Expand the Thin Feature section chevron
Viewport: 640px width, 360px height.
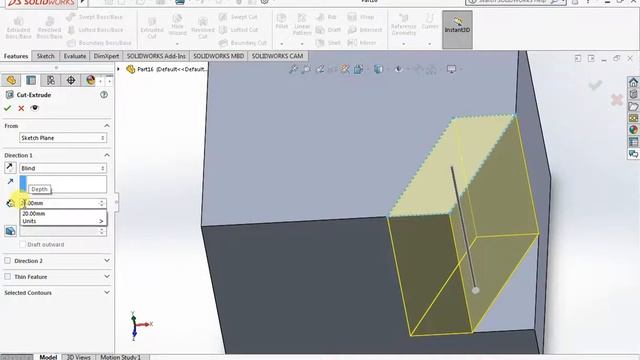click(107, 276)
